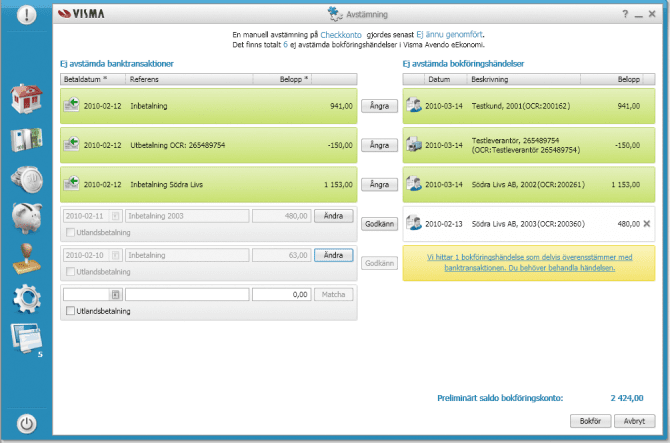Click into the empty Belopp amount field
Viewport: 670px width, 443px height.
click(281, 295)
